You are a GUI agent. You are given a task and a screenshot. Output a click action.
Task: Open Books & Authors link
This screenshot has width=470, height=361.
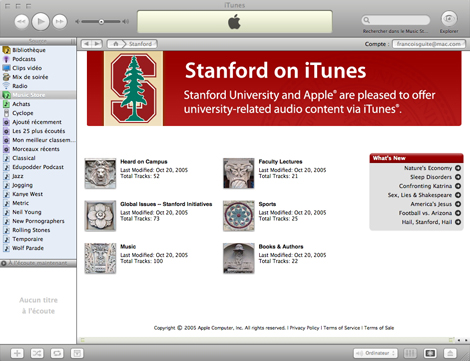pos(281,247)
